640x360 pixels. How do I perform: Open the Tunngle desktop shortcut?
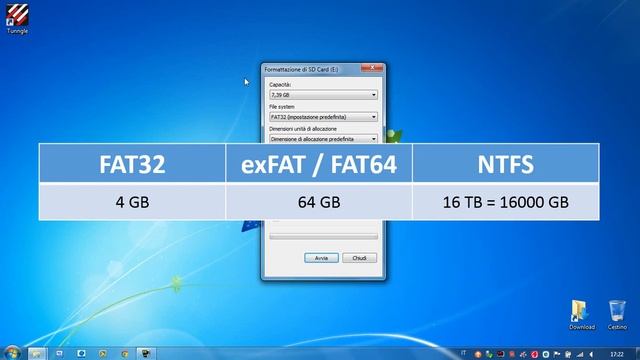[x=17, y=19]
